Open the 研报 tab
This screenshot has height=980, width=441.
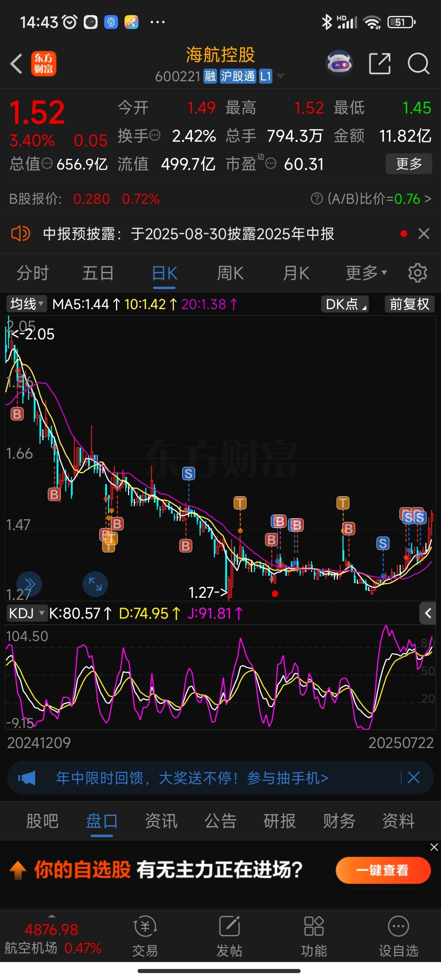280,821
